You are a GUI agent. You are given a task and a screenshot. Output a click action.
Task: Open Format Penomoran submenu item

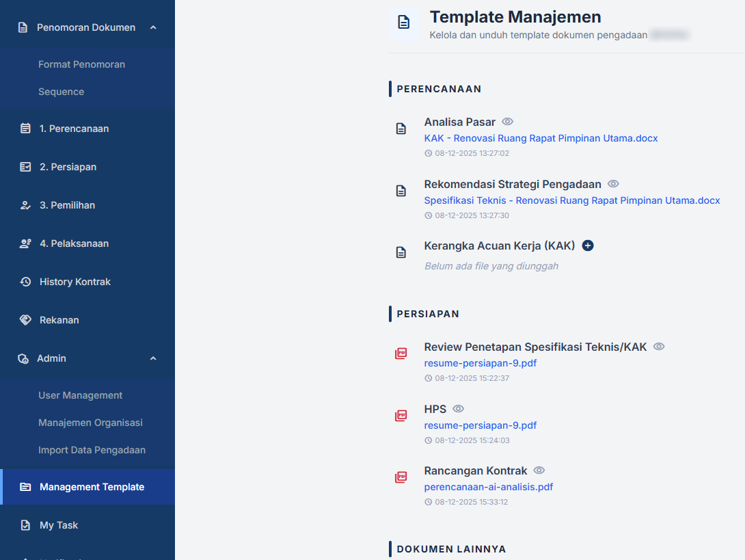(x=82, y=64)
